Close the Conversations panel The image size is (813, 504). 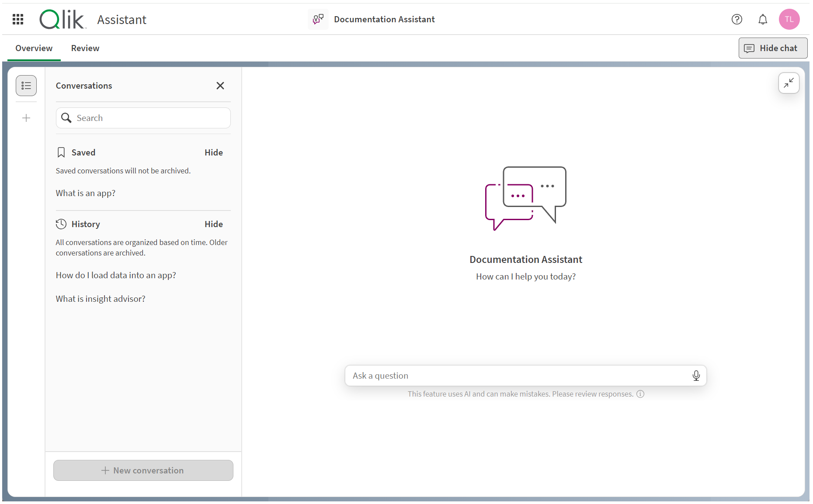[x=220, y=86]
